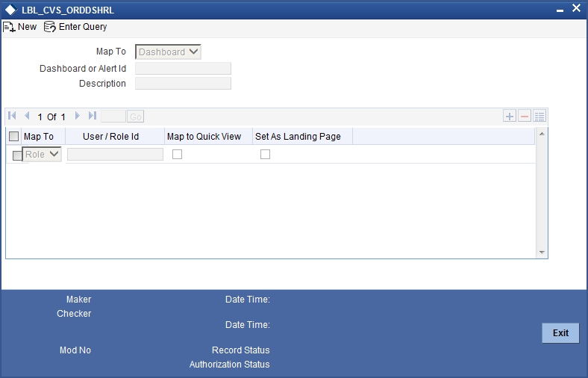Open the Role dropdown in table row

tap(42, 155)
